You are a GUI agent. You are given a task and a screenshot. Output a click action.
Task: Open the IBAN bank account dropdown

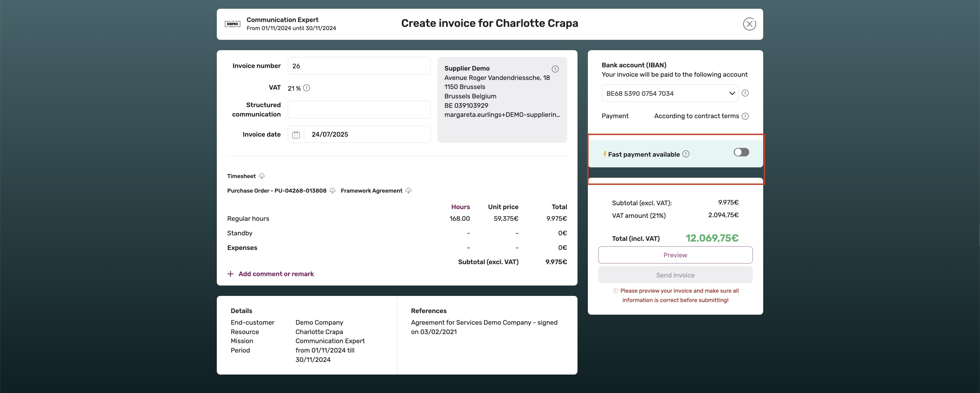tap(670, 94)
